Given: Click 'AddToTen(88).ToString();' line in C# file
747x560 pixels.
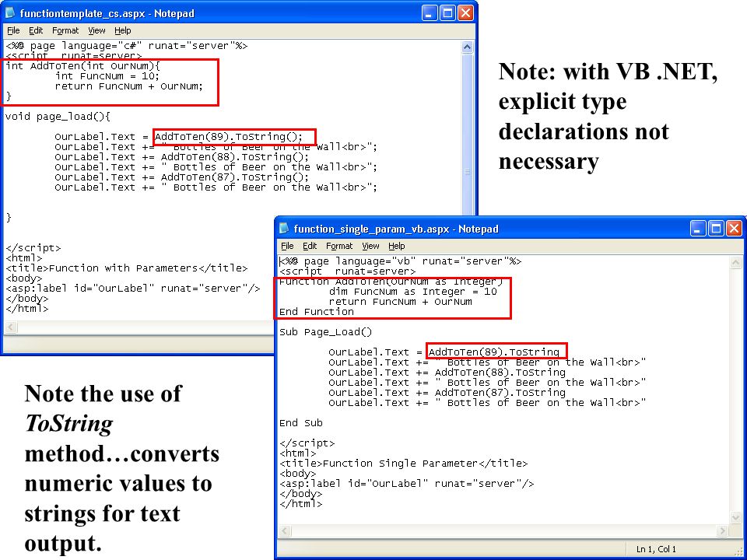Looking at the screenshot, I should pyautogui.click(x=182, y=156).
